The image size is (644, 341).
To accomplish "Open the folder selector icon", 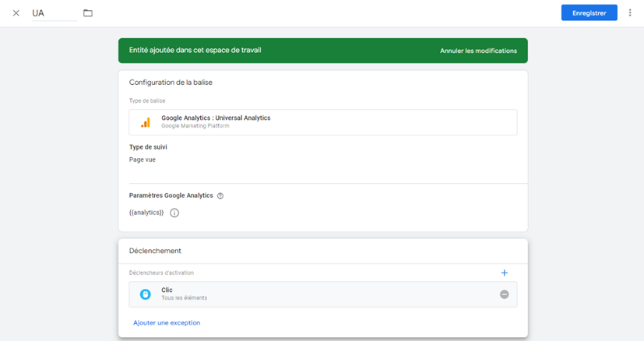I will point(88,13).
